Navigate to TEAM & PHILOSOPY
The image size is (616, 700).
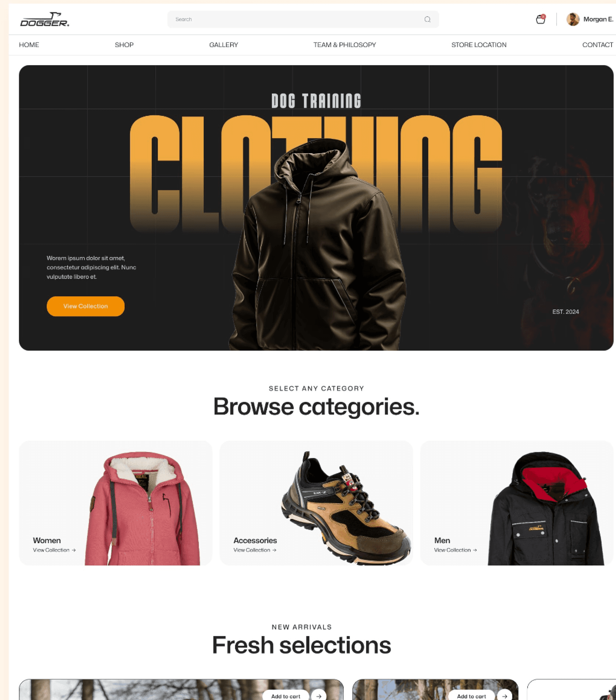[344, 45]
